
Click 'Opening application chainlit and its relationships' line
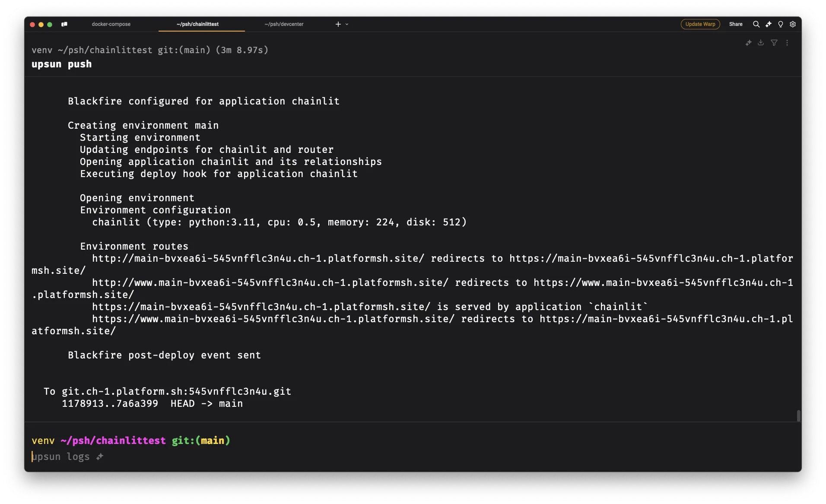(x=231, y=162)
